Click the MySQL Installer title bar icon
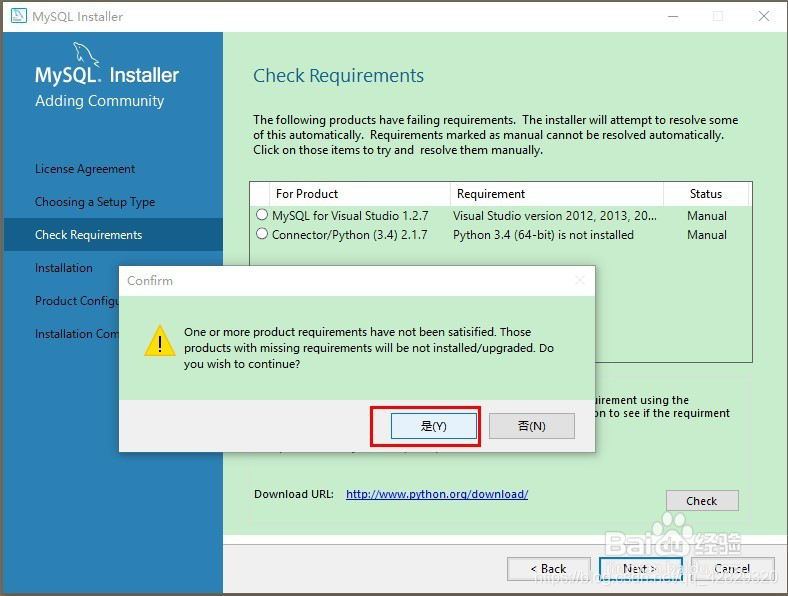 pyautogui.click(x=19, y=16)
